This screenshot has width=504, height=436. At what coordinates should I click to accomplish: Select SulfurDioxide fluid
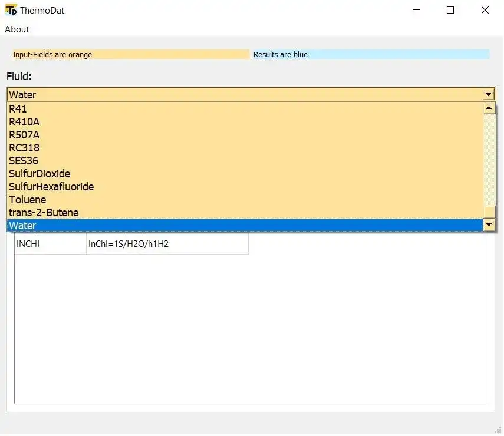[x=39, y=173]
